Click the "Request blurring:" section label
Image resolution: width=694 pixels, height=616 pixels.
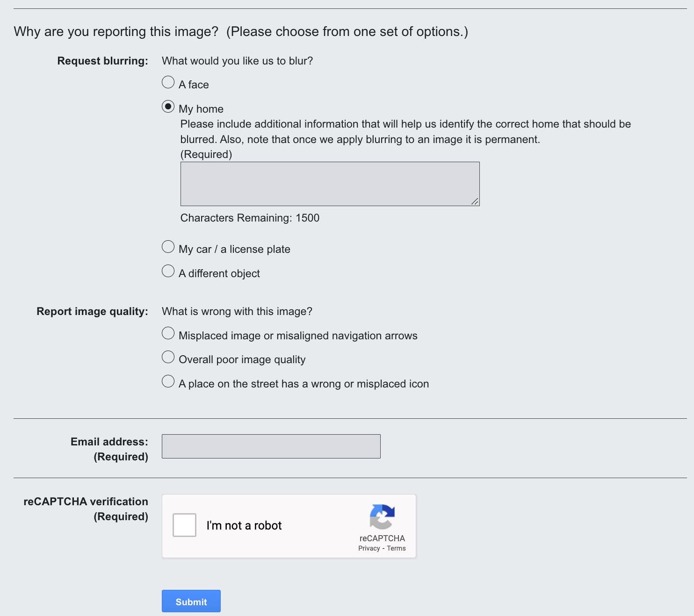(x=102, y=61)
